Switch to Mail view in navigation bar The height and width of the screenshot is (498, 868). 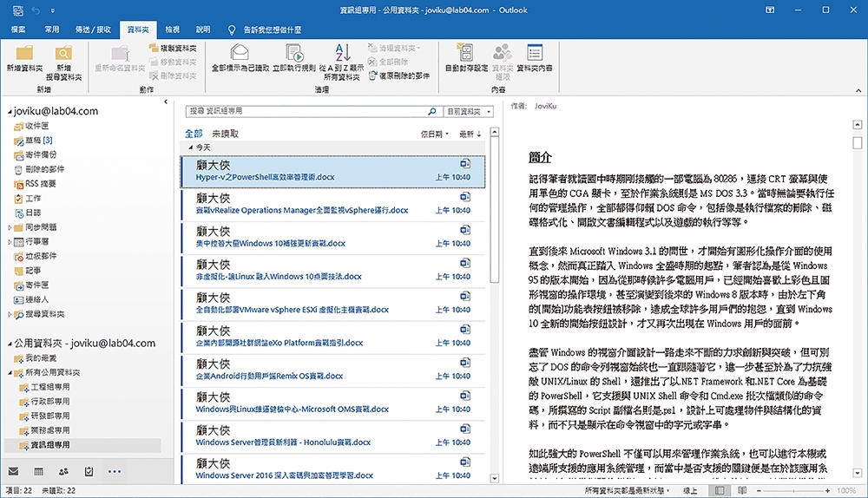click(x=13, y=471)
